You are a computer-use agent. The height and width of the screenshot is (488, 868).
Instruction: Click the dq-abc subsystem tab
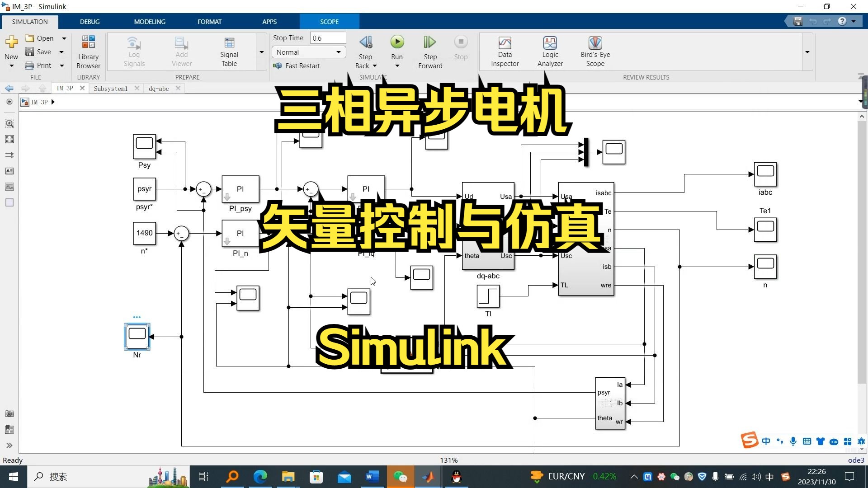click(158, 88)
